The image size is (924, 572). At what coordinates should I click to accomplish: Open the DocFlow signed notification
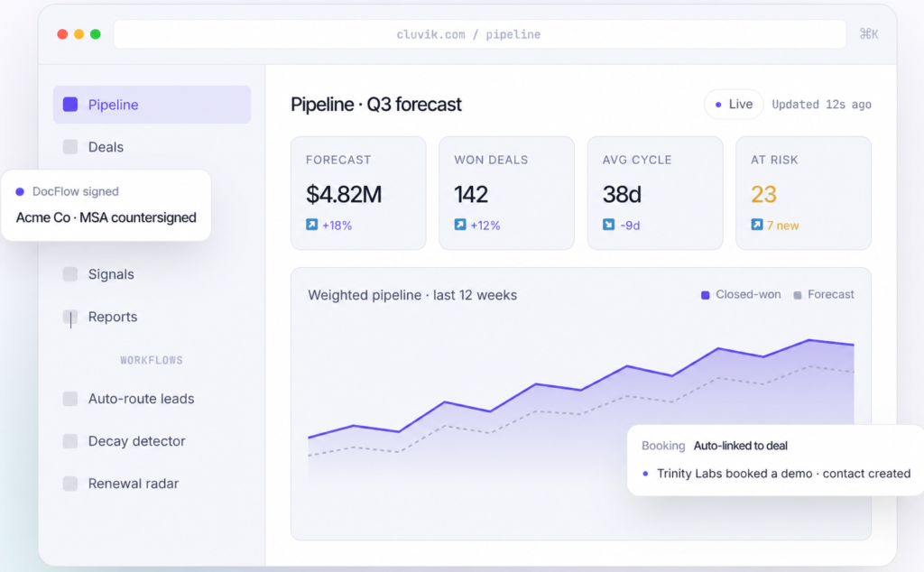106,206
